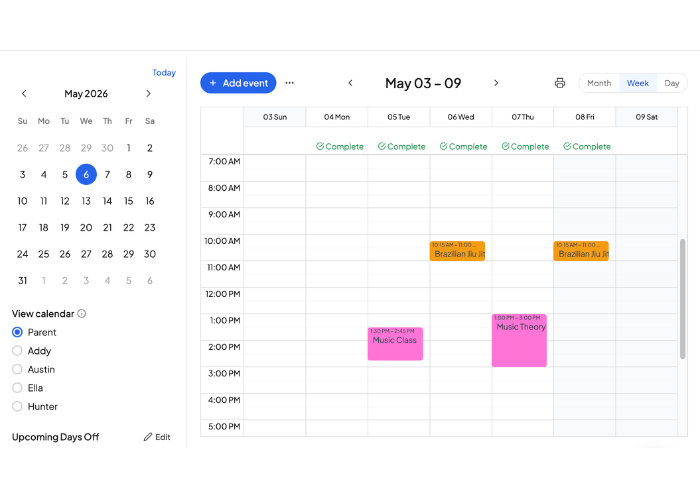Image resolution: width=700 pixels, height=480 pixels.
Task: Select April 29 in mini calendar
Action: 86,148
